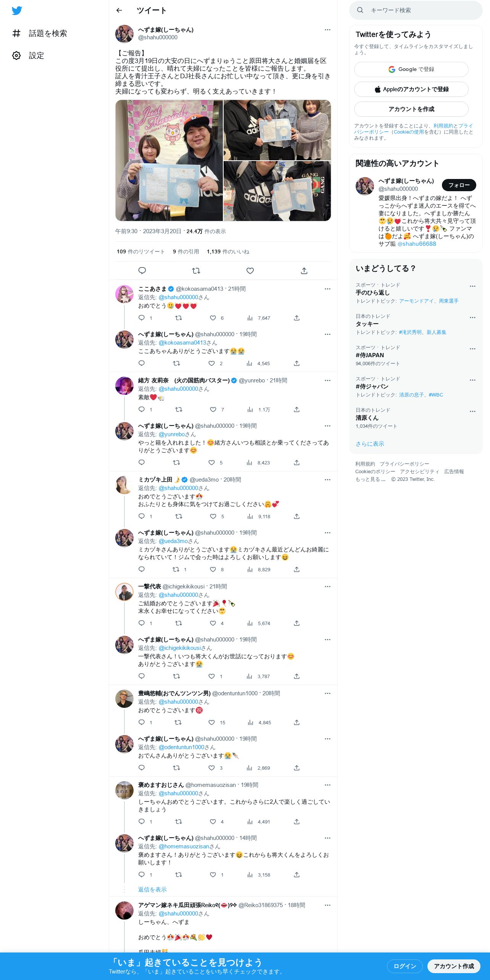
Task: Share the main tweet via share icon
Action: click(304, 271)
